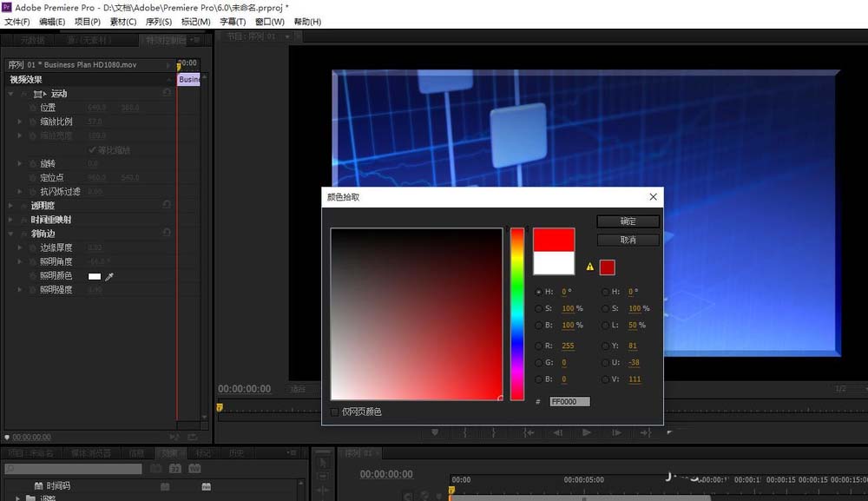Switch to the 历史 panel tab
Viewport: 868px width, 501px height.
[x=236, y=452]
